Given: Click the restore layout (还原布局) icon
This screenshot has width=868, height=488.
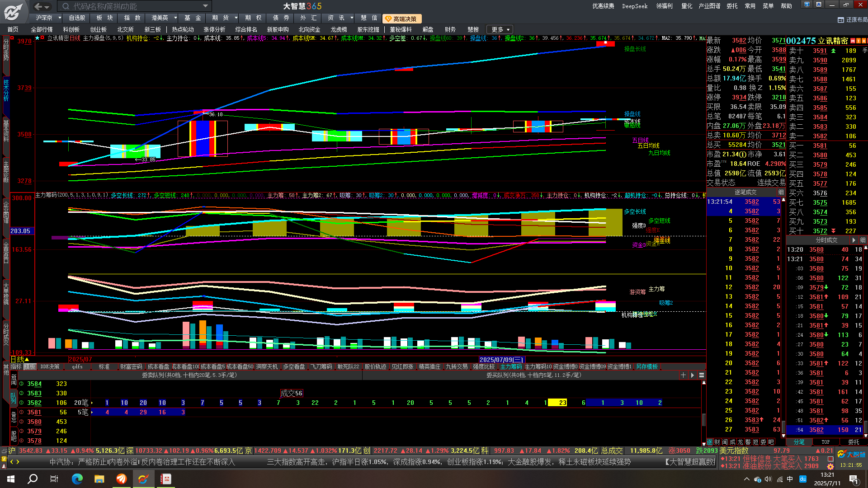Looking at the screenshot, I should pyautogui.click(x=840, y=20).
